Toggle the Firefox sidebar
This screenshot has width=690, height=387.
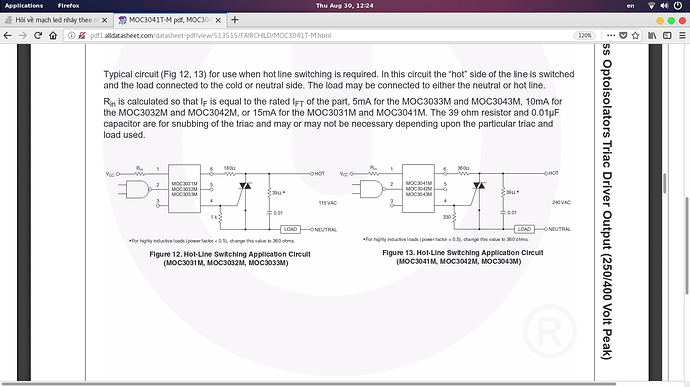[667, 36]
